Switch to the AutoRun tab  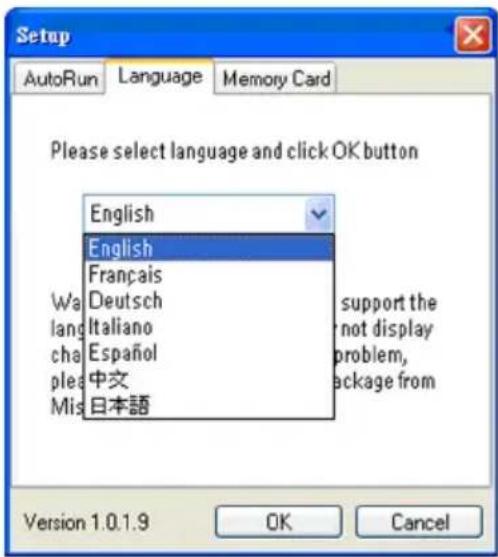tap(60, 79)
